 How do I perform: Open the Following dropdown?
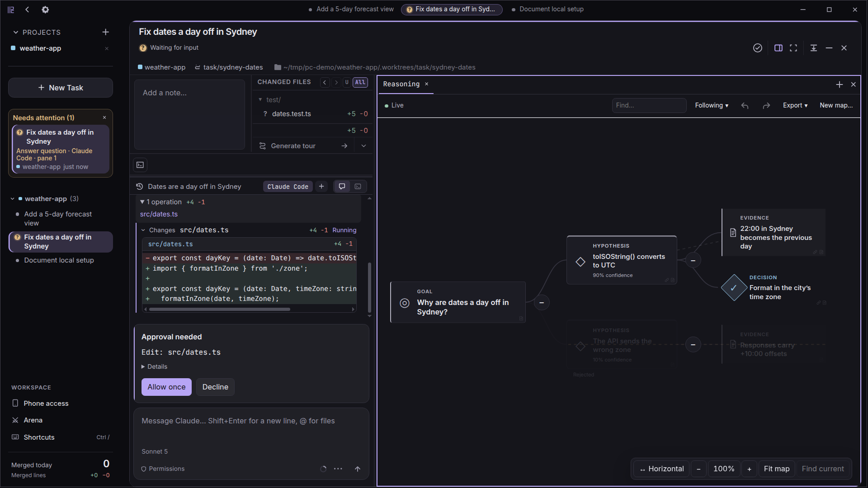712,105
